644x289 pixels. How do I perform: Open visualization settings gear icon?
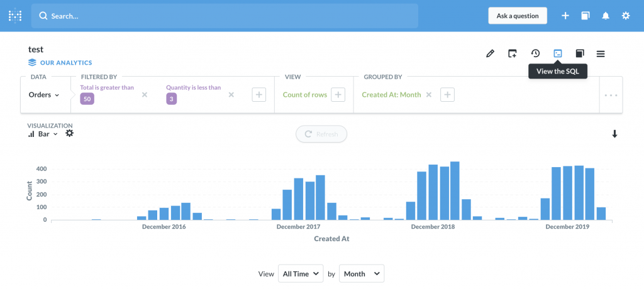(70, 133)
